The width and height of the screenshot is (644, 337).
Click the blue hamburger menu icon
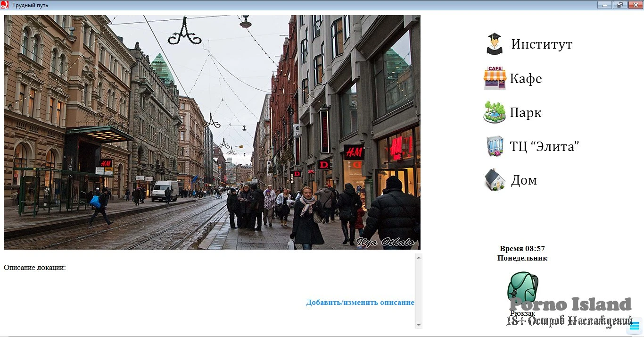click(635, 326)
